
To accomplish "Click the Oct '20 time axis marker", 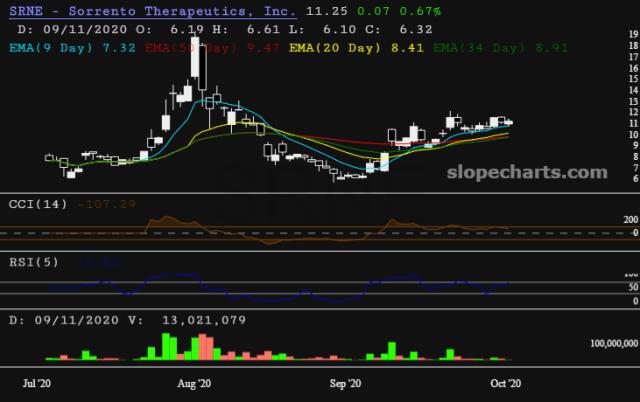I will point(506,383).
